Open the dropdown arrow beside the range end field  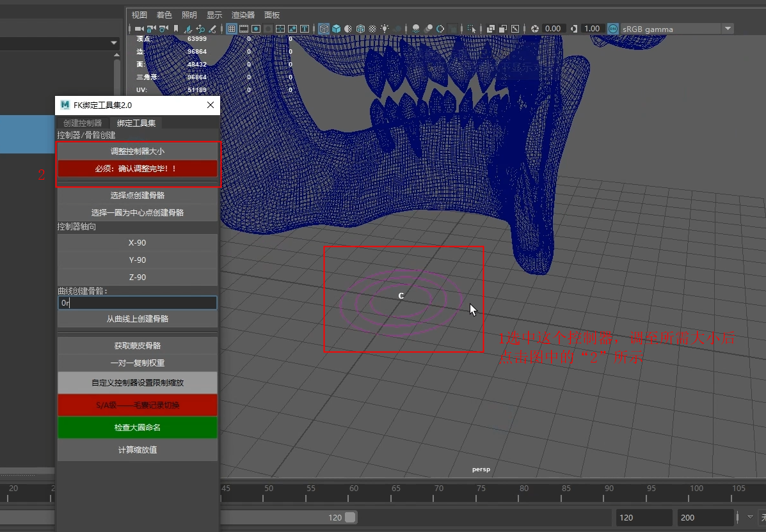coord(750,517)
